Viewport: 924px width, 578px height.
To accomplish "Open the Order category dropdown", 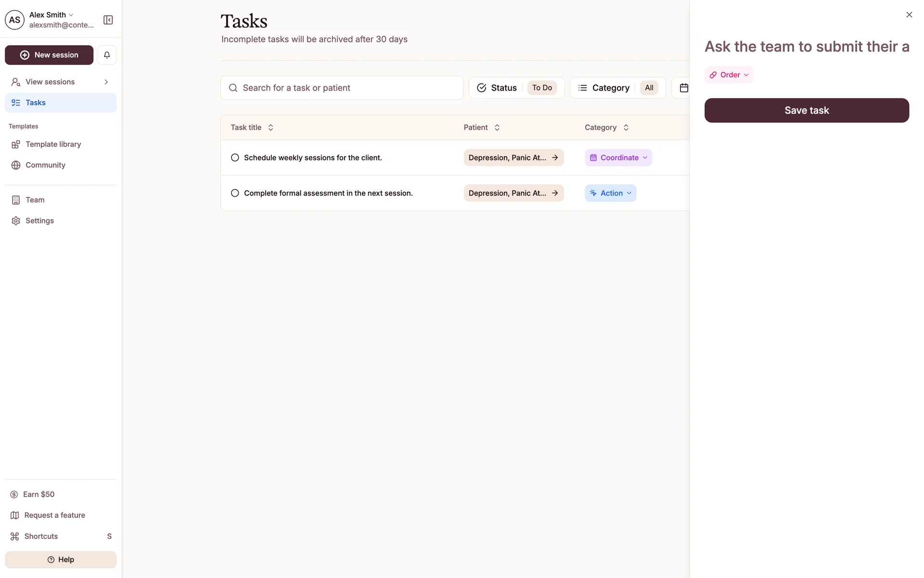I will point(729,75).
